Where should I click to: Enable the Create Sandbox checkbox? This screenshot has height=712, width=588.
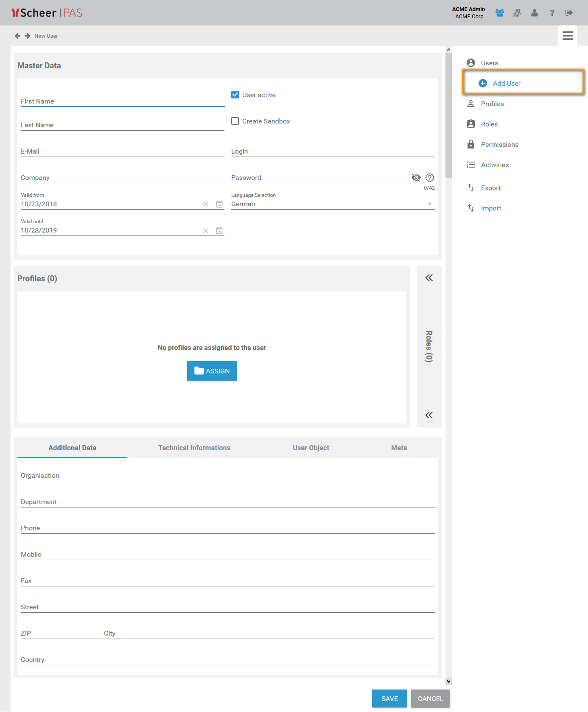pos(235,121)
